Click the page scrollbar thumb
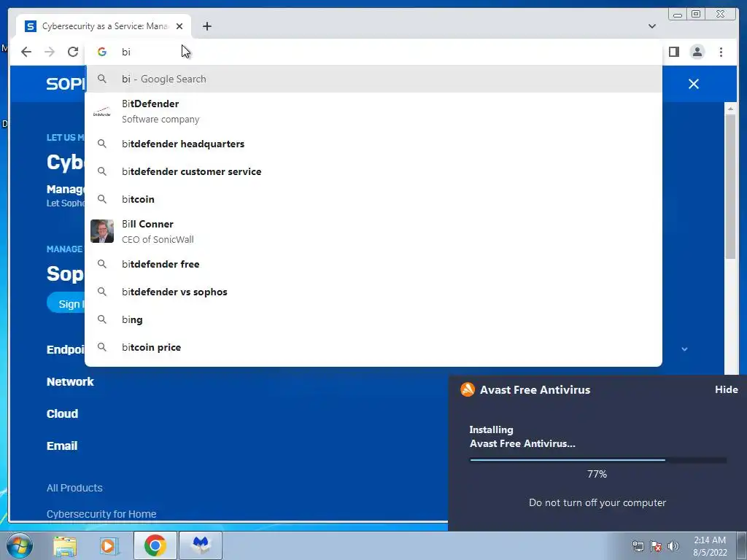The image size is (747, 560). pos(730,187)
